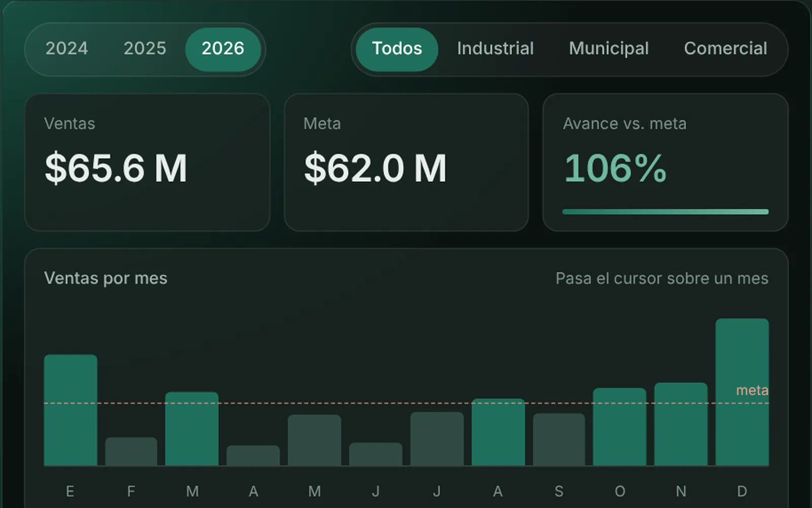Click the 'E' month axis label

point(70,491)
